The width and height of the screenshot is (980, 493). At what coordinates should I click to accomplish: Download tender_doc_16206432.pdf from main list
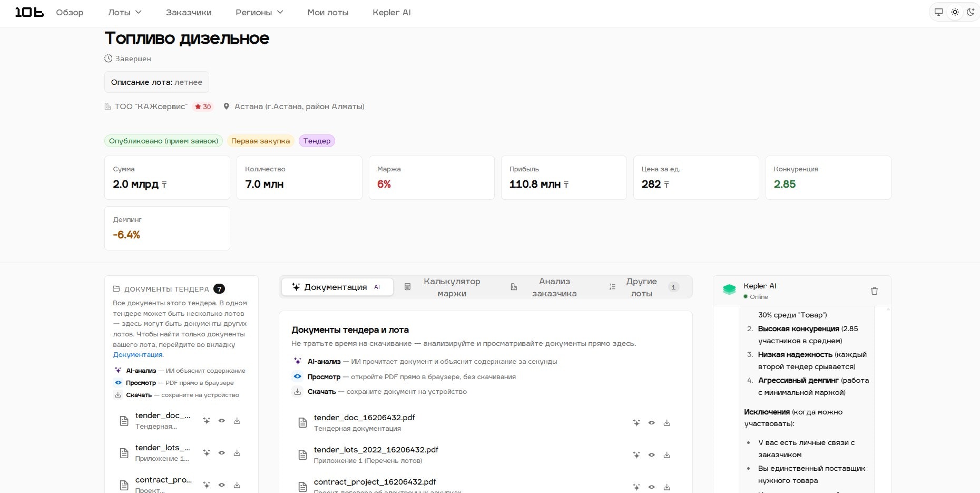point(667,423)
